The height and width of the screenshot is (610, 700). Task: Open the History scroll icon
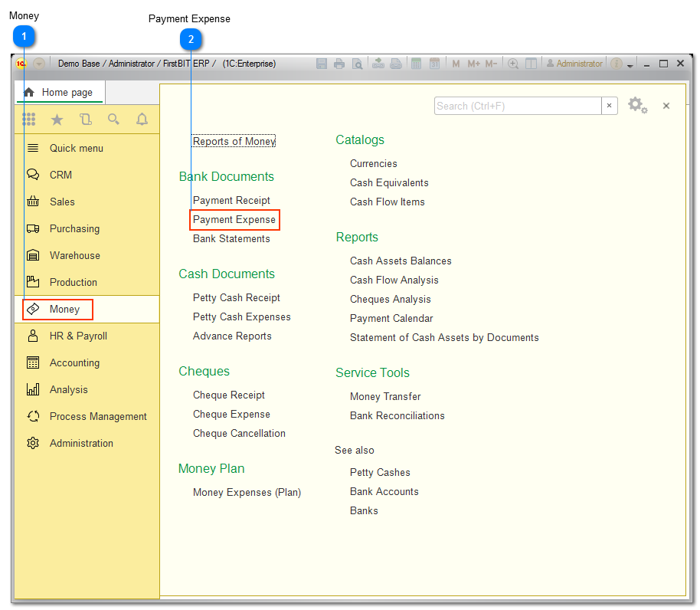pos(85,120)
